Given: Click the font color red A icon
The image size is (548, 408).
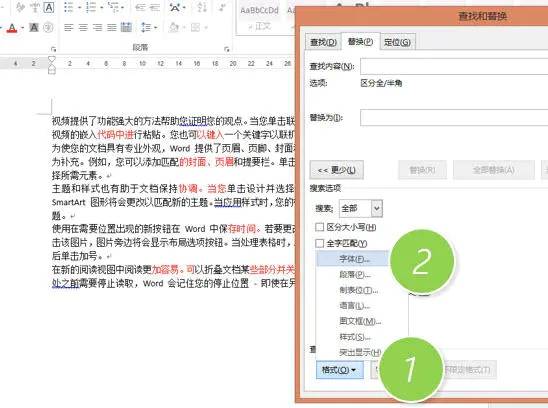Looking at the screenshot, I should pos(12,28).
